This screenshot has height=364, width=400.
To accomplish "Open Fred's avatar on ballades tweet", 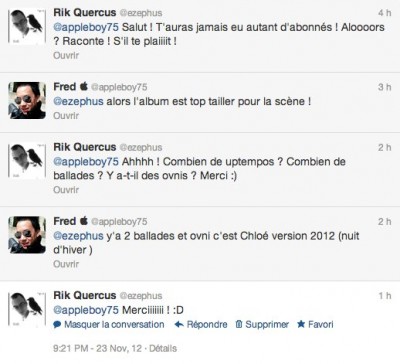I will (x=27, y=235).
